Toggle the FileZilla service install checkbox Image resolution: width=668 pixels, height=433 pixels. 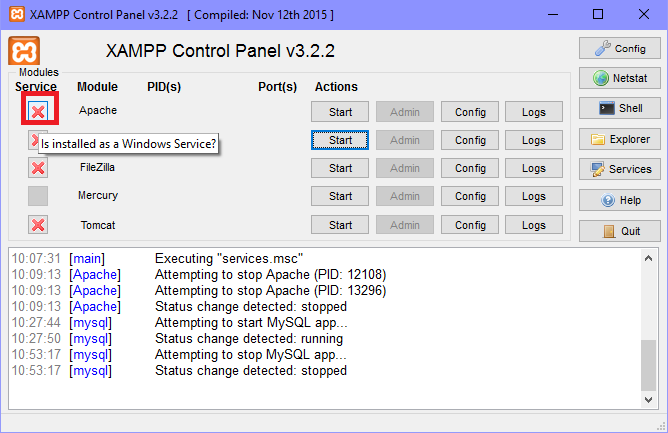click(38, 168)
